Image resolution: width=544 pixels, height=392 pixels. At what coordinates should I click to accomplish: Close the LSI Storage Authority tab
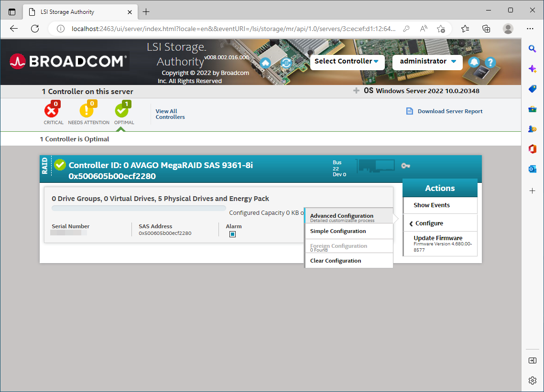tap(130, 12)
